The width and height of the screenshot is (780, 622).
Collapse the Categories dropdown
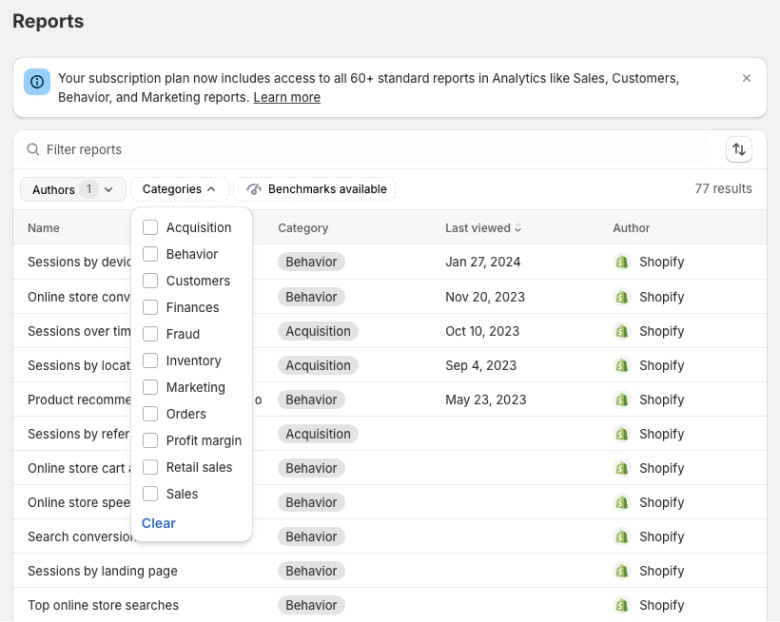(x=179, y=189)
